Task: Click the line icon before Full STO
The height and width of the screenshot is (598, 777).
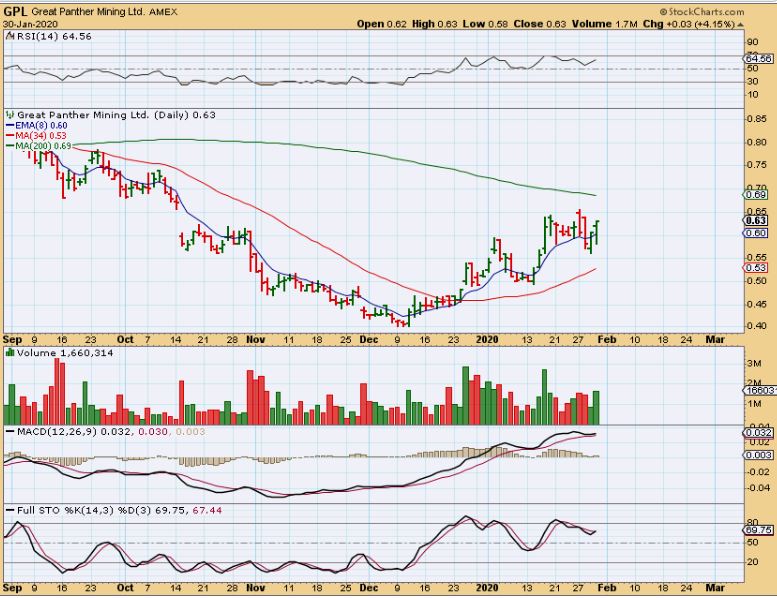Action: point(10,510)
